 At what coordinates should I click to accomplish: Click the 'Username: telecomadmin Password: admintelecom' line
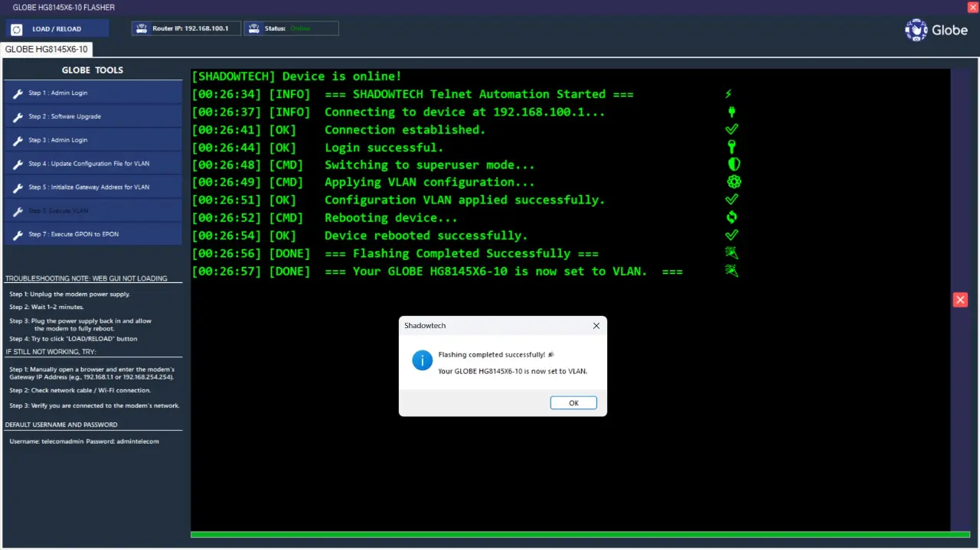(84, 441)
